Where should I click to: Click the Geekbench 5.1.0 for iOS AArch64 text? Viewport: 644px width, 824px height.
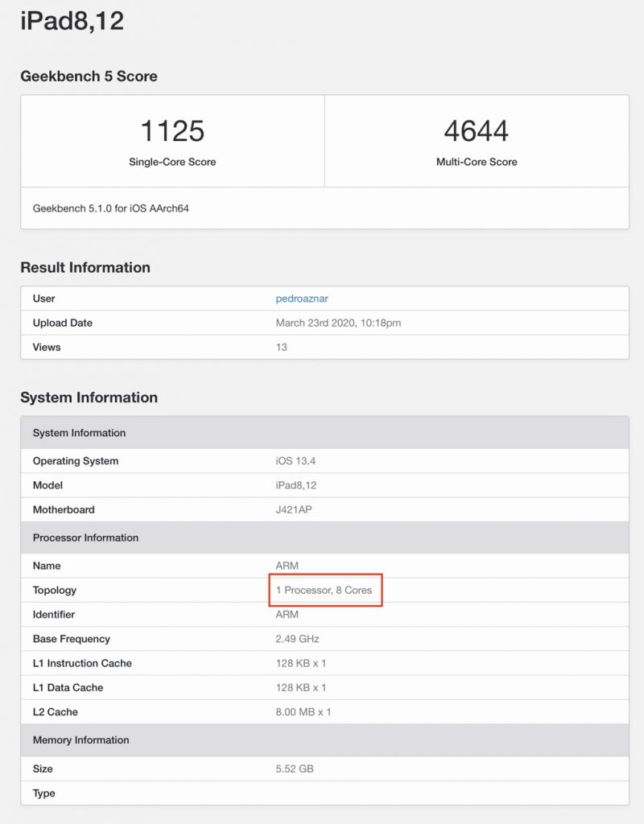(111, 208)
